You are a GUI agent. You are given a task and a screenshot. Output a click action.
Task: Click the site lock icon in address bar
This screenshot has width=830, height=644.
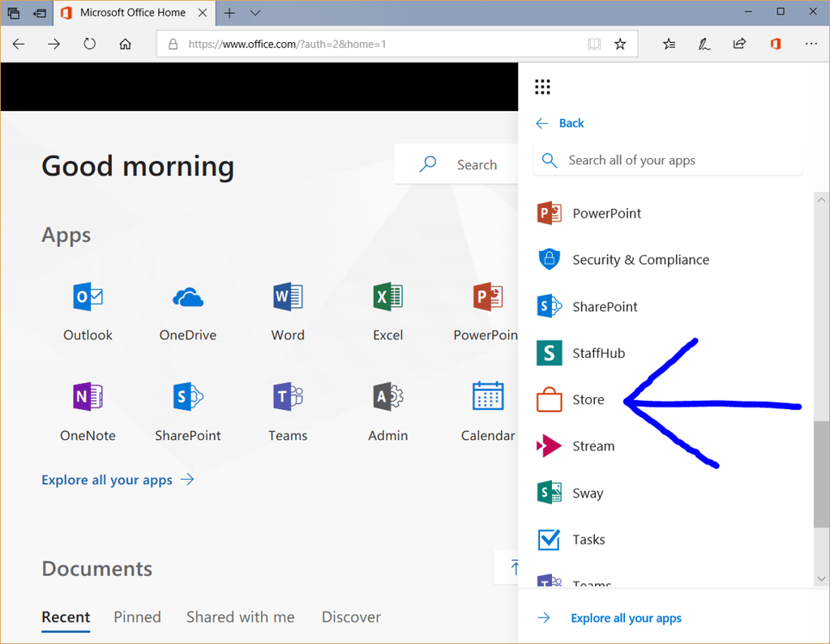click(x=173, y=44)
